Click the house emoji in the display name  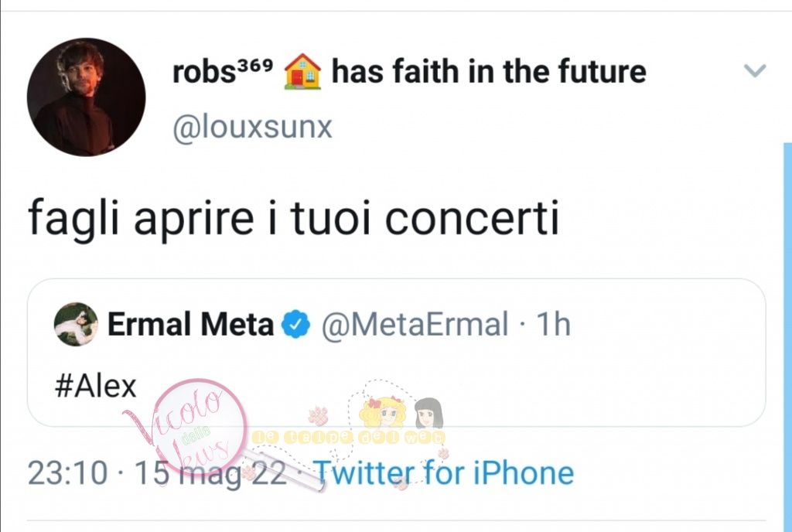(x=302, y=71)
